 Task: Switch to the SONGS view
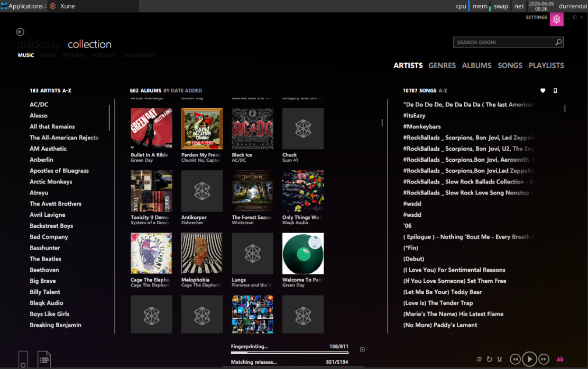[510, 65]
